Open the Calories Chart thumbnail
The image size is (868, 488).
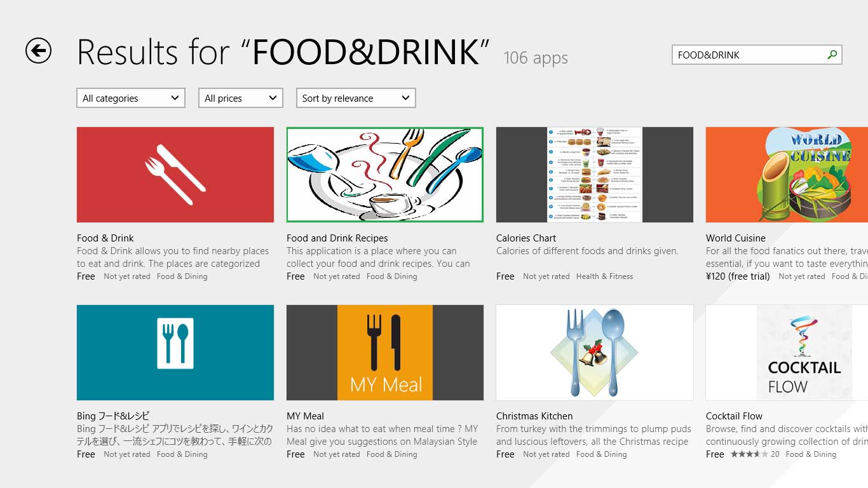[x=595, y=175]
